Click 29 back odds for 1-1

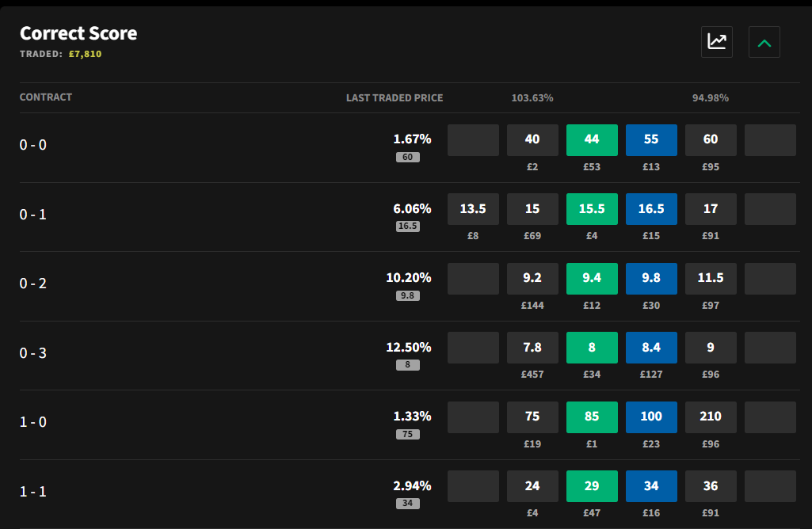tap(592, 486)
